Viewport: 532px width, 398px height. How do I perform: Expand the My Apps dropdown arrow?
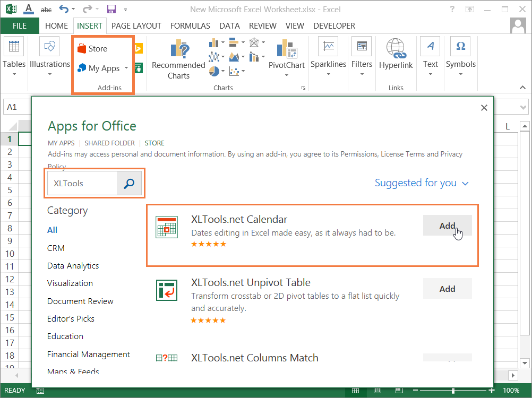tap(126, 68)
